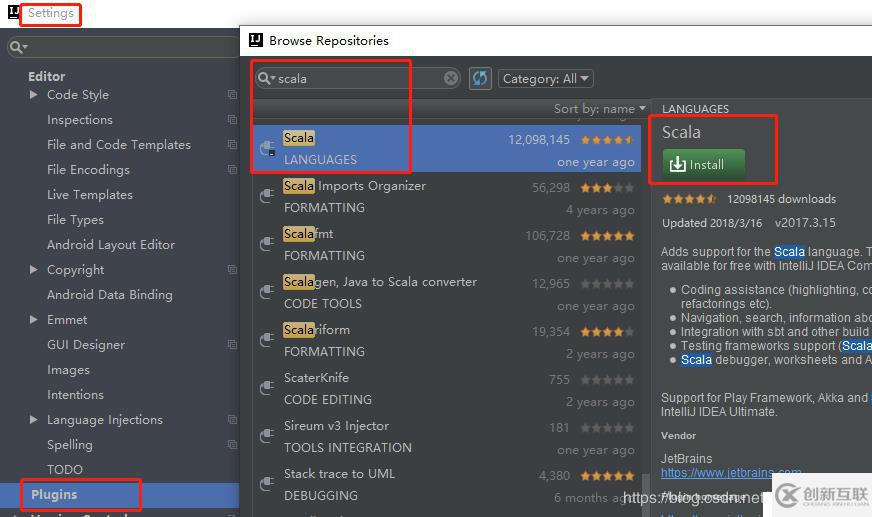Open Live Templates settings
872x517 pixels.
pyautogui.click(x=90, y=195)
